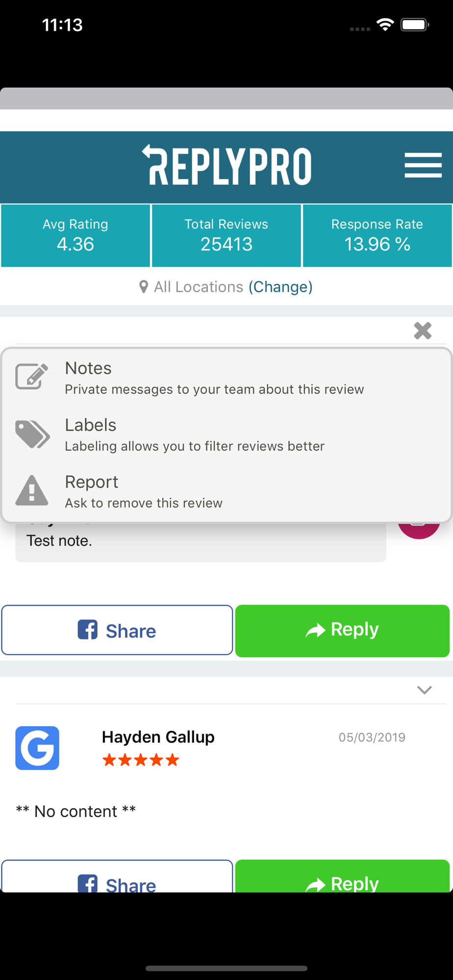Share first review on Facebook
Viewport: 453px width, 980px height.
(117, 630)
